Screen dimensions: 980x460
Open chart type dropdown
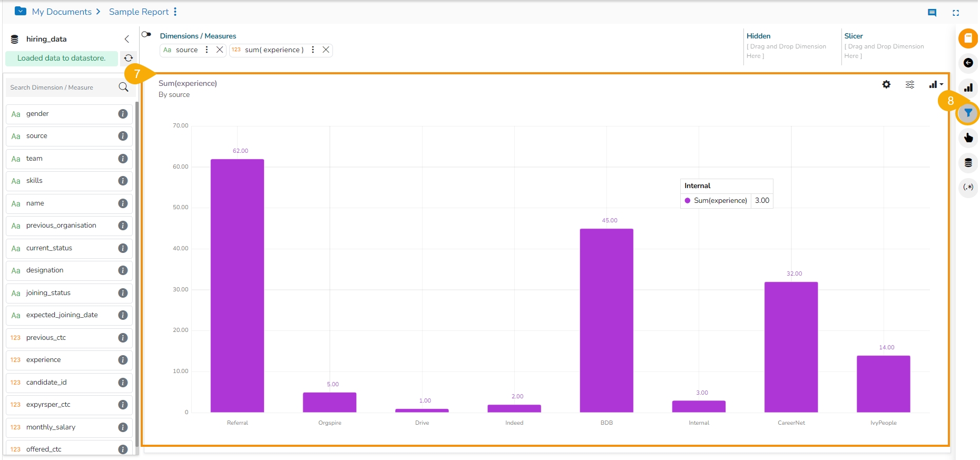click(936, 84)
